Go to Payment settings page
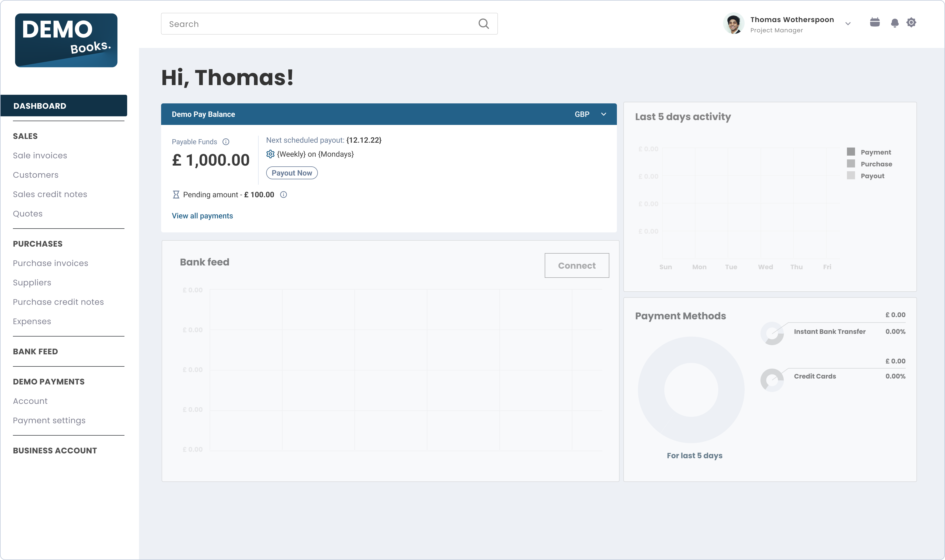This screenshot has width=945, height=560. [49, 420]
